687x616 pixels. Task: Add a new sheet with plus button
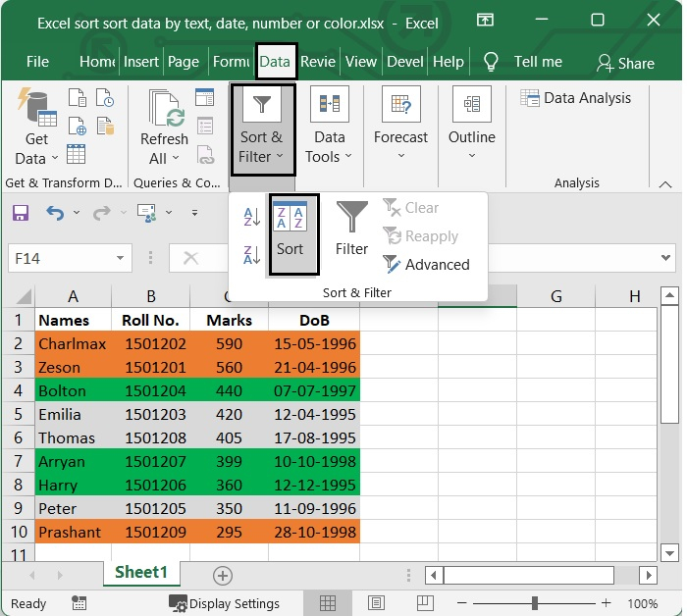click(223, 576)
